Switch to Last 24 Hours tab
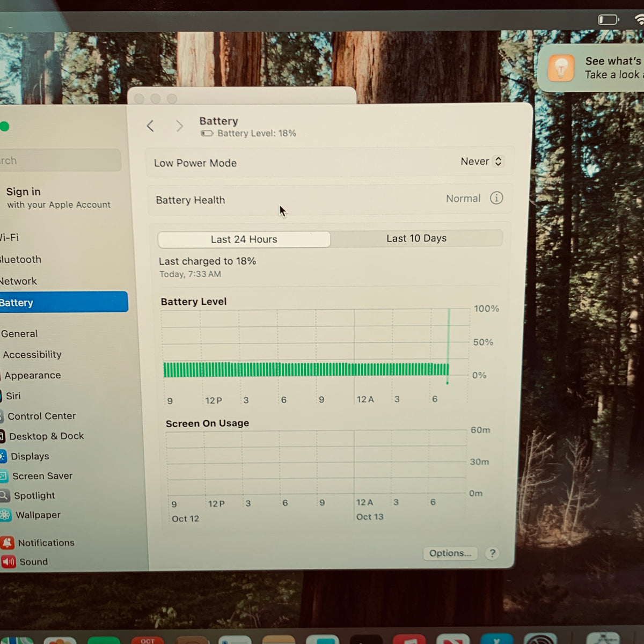The width and height of the screenshot is (644, 644). coord(244,239)
